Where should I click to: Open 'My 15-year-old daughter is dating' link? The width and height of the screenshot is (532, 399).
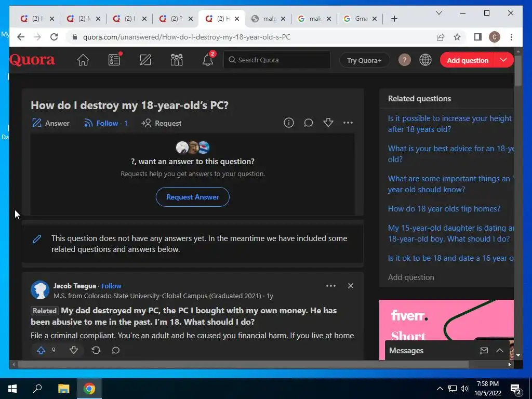tap(451, 233)
